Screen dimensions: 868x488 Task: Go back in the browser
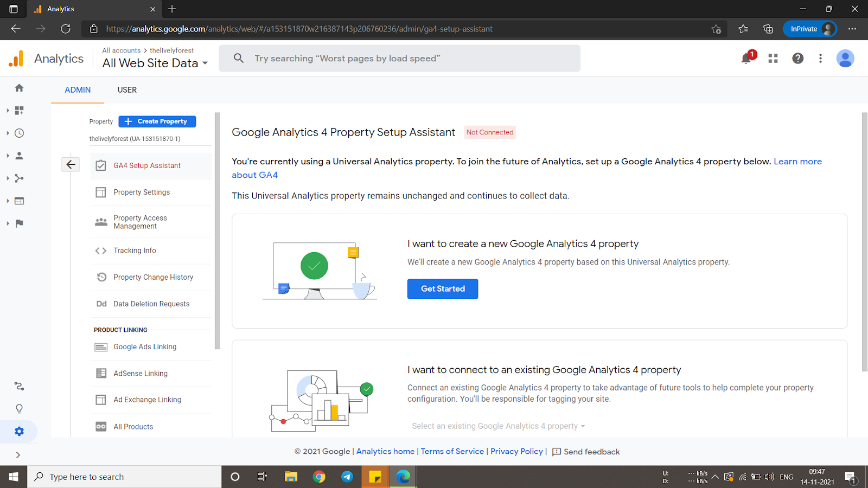pos(16,29)
